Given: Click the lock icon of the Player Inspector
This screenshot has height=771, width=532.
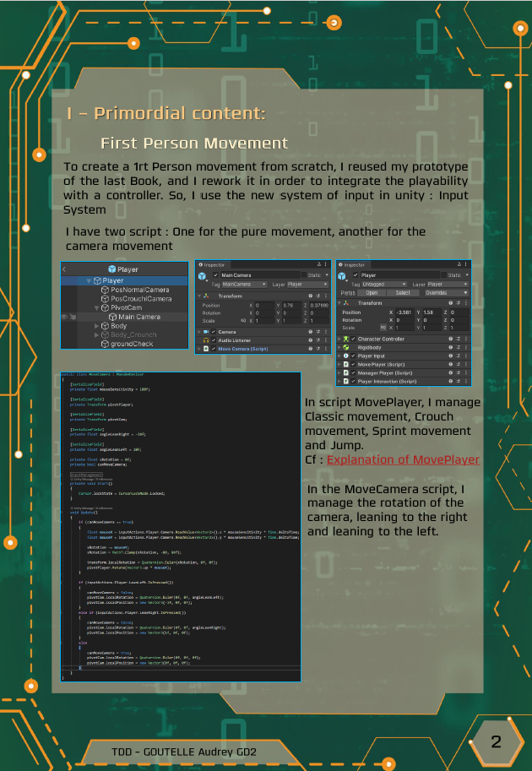Looking at the screenshot, I should 459,264.
